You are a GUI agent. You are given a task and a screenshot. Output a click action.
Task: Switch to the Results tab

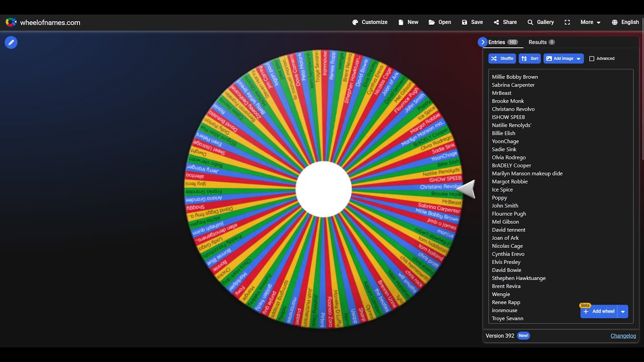(x=541, y=42)
